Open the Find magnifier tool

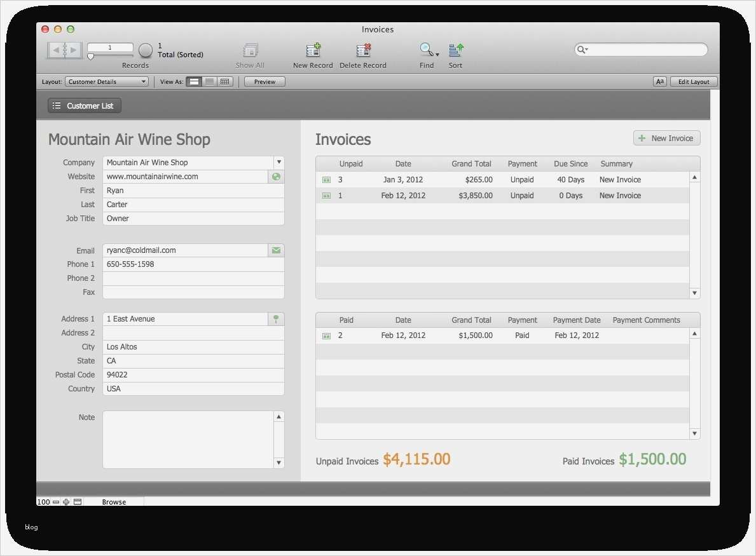426,49
